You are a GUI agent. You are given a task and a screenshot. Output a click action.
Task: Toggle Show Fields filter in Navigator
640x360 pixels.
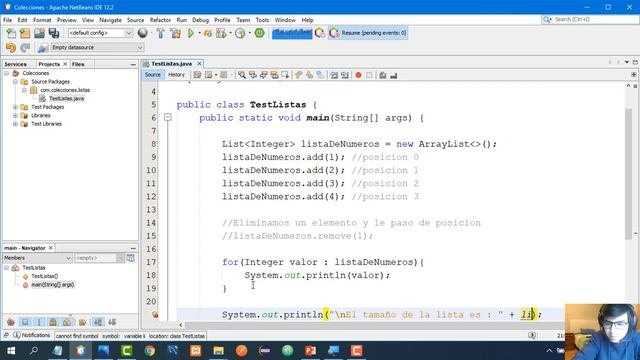click(x=25, y=322)
